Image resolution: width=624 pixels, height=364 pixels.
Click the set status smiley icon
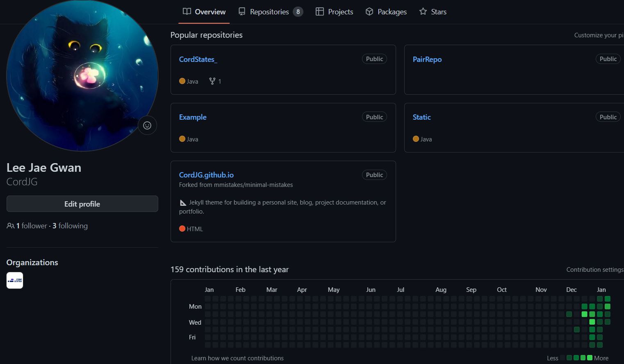147,125
